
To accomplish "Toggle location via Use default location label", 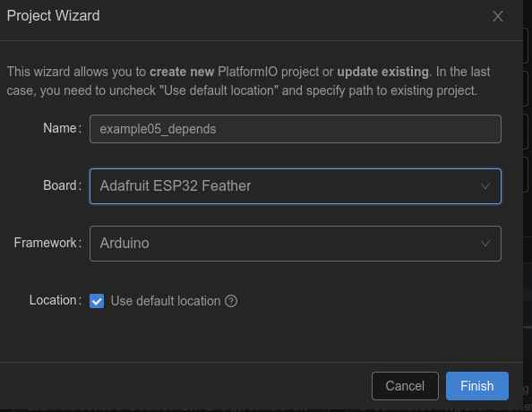I will [166, 301].
